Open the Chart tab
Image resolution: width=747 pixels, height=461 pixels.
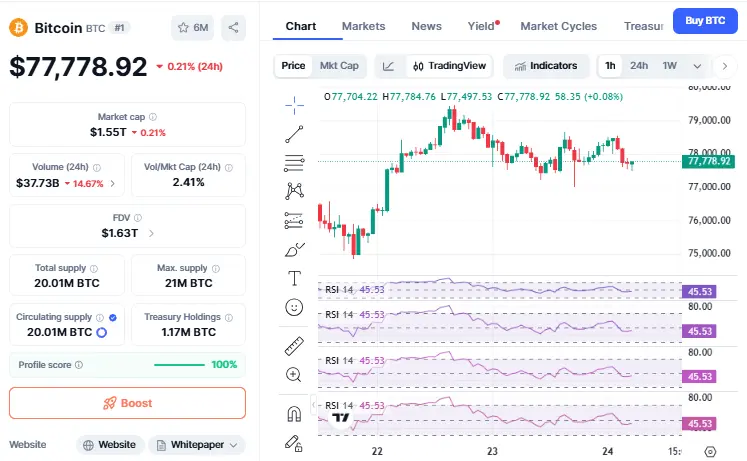click(x=301, y=26)
